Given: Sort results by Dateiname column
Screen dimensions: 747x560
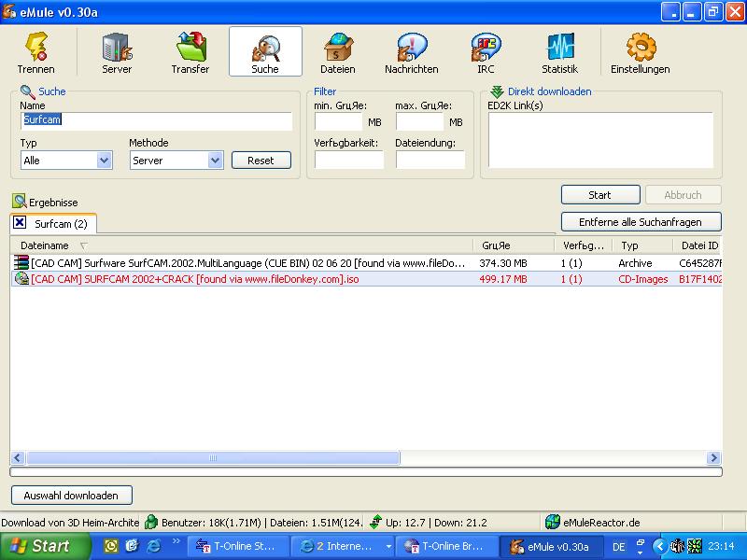Looking at the screenshot, I should [x=242, y=245].
